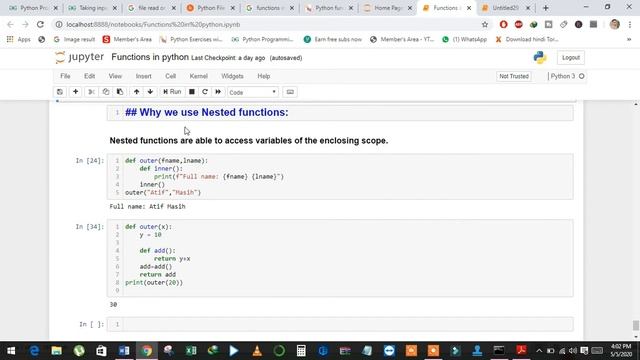
Task: Show hidden system tray icons
Action: pos(539,351)
